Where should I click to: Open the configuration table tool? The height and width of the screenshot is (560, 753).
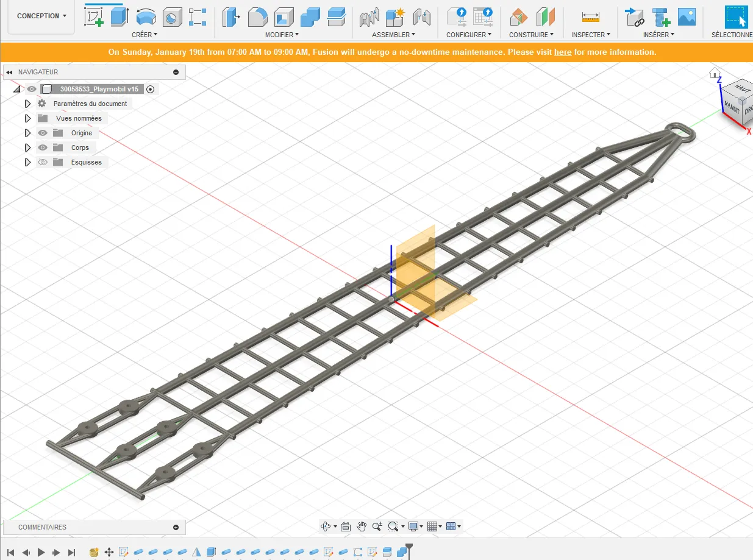click(483, 16)
